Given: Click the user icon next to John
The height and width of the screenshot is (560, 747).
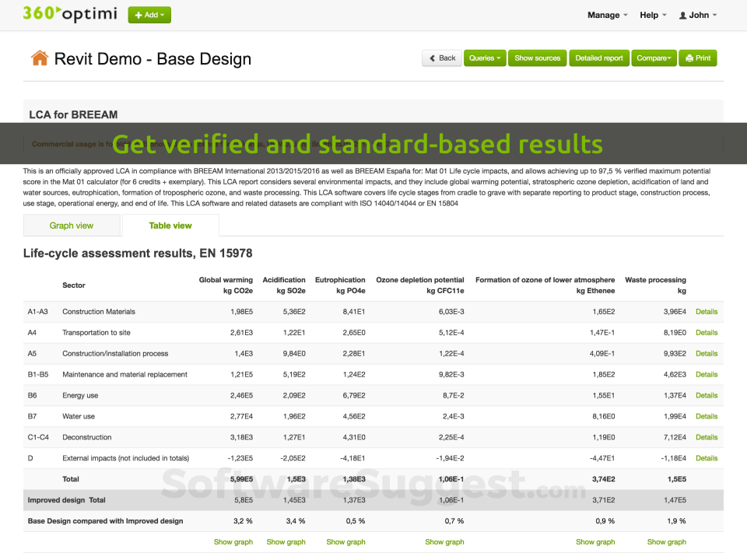Looking at the screenshot, I should [x=684, y=14].
